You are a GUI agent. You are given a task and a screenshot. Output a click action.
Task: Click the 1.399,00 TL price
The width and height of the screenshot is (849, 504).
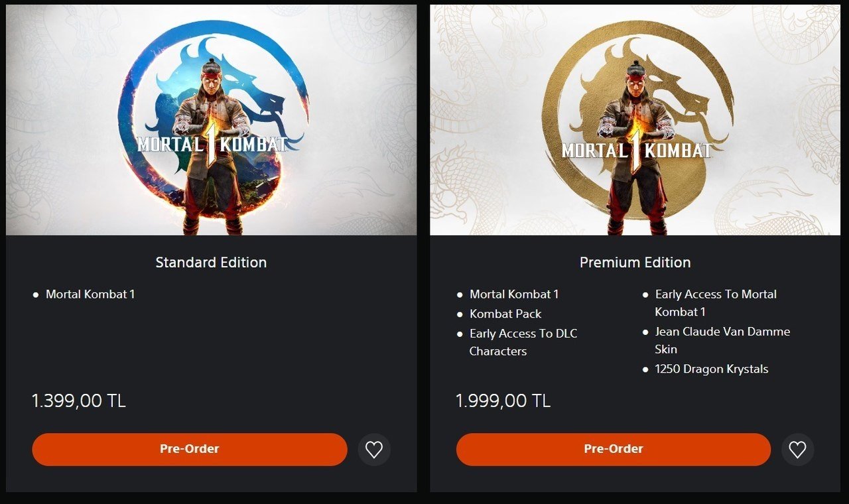point(79,401)
